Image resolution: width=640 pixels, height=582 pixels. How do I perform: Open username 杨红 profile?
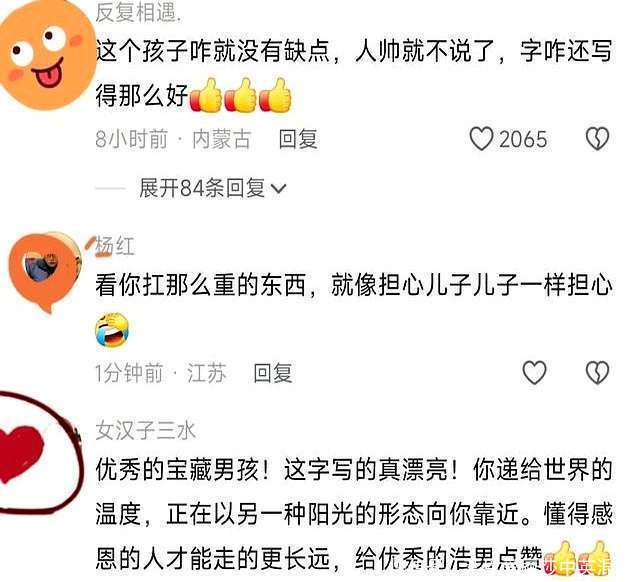(x=115, y=246)
